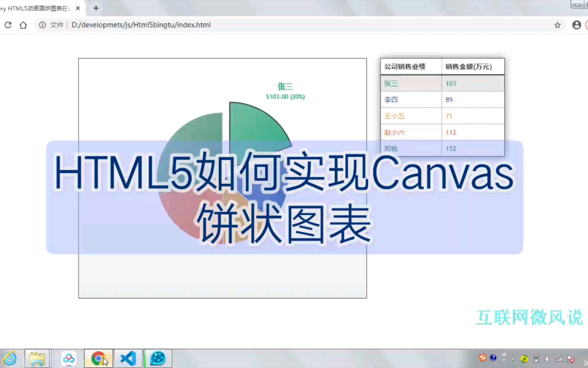
Task: Open Action Center flag tray icon
Action: [x=571, y=359]
